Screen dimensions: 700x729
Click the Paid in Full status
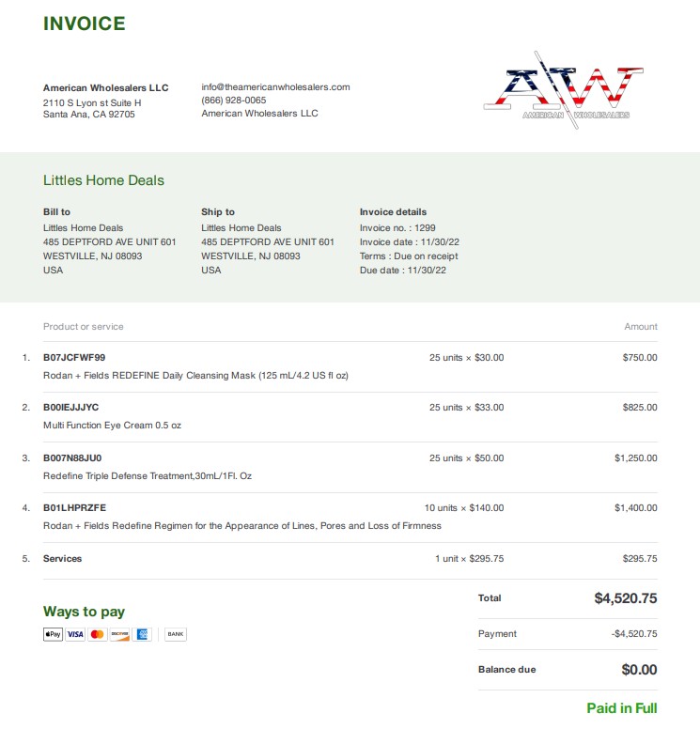coord(622,708)
